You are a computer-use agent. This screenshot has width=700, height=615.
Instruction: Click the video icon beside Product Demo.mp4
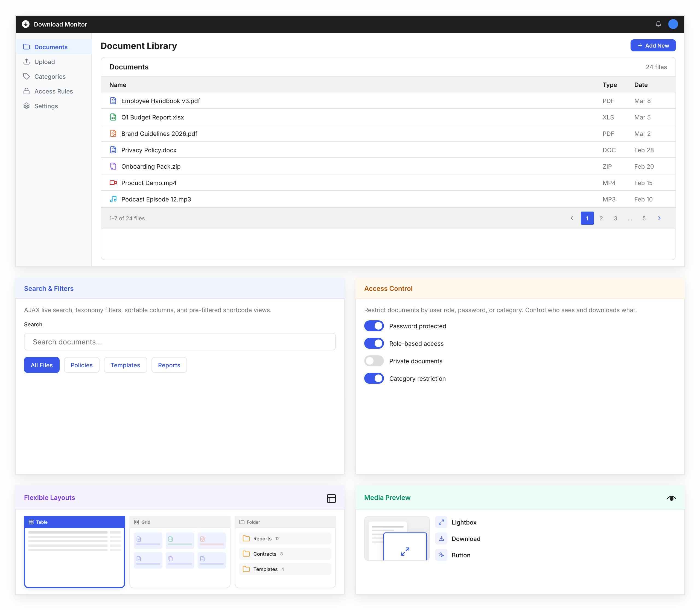point(113,183)
